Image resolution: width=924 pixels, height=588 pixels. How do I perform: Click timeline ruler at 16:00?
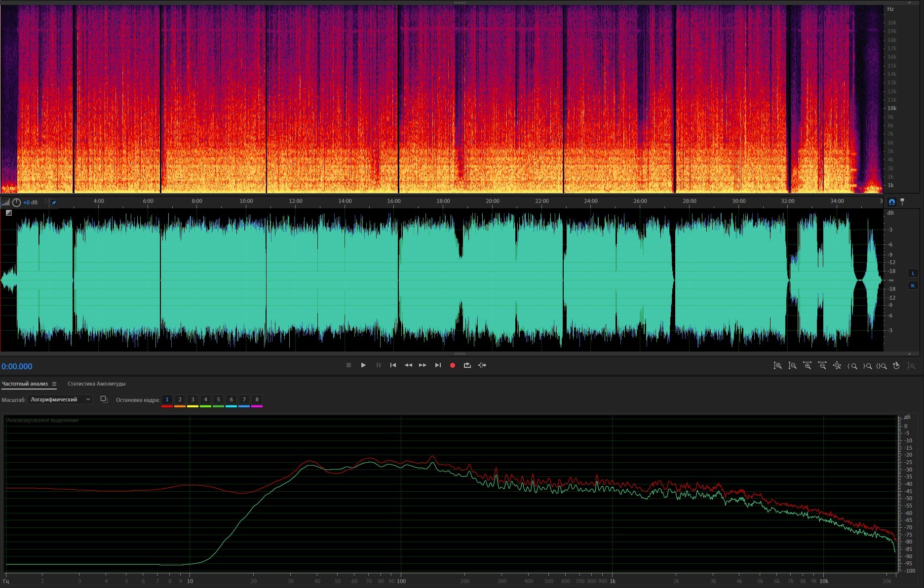pyautogui.click(x=394, y=201)
